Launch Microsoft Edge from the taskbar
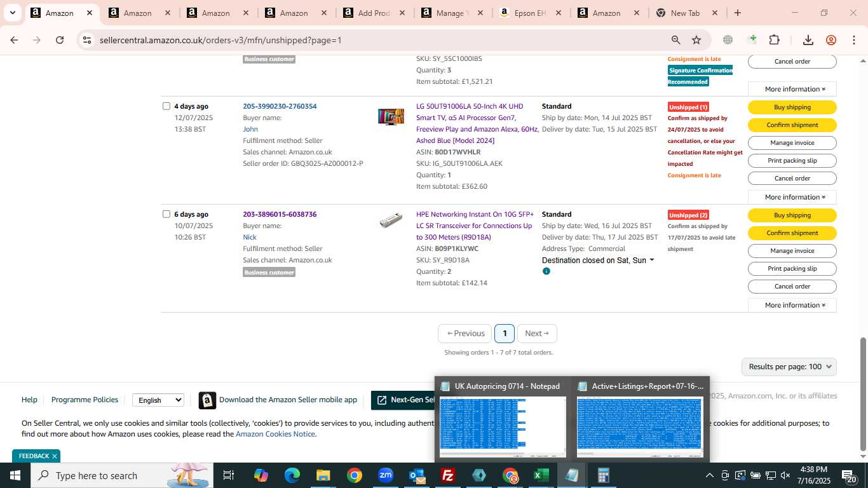 pos(292,475)
